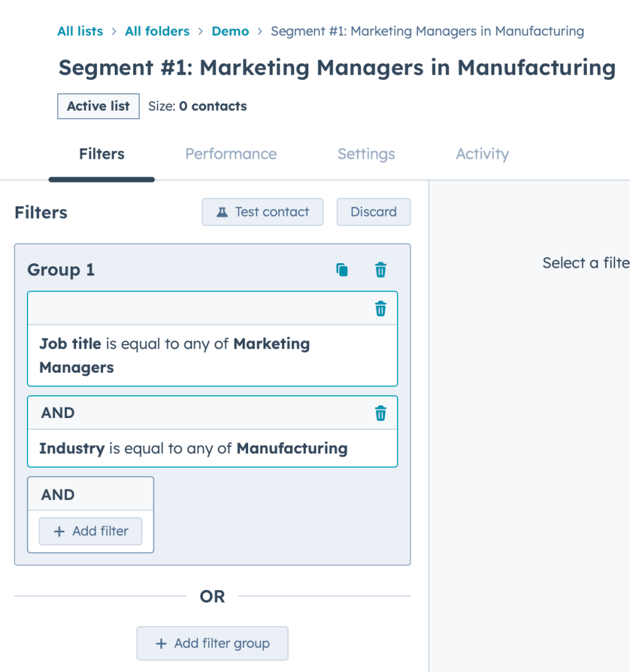Switch to the Filters tab
Image resolution: width=630 pixels, height=672 pixels.
[x=102, y=154]
